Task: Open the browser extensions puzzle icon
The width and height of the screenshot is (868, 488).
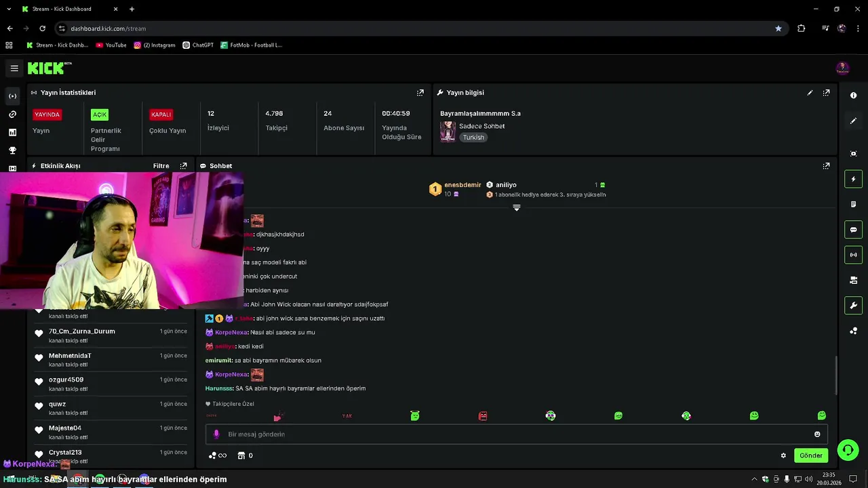Action: click(x=801, y=28)
